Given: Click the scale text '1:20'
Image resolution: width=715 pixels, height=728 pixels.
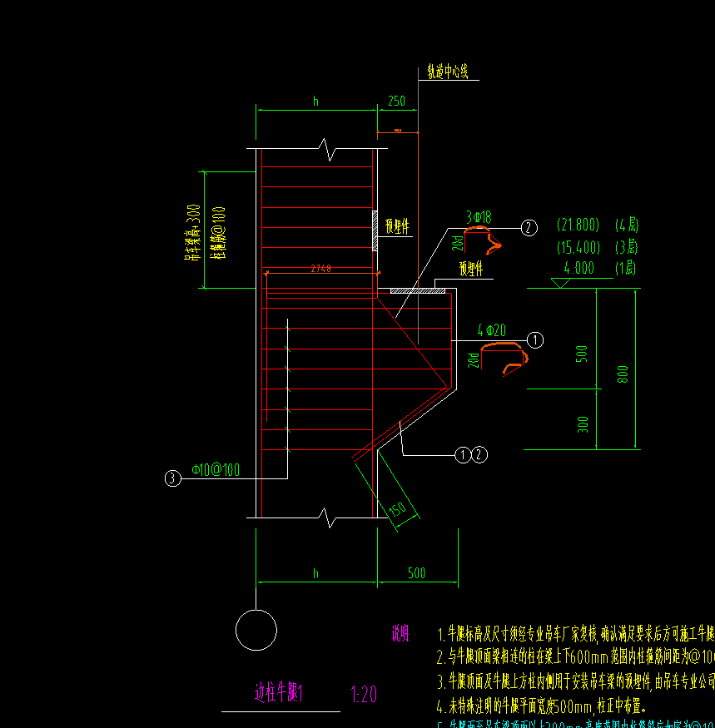Looking at the screenshot, I should click(364, 695).
